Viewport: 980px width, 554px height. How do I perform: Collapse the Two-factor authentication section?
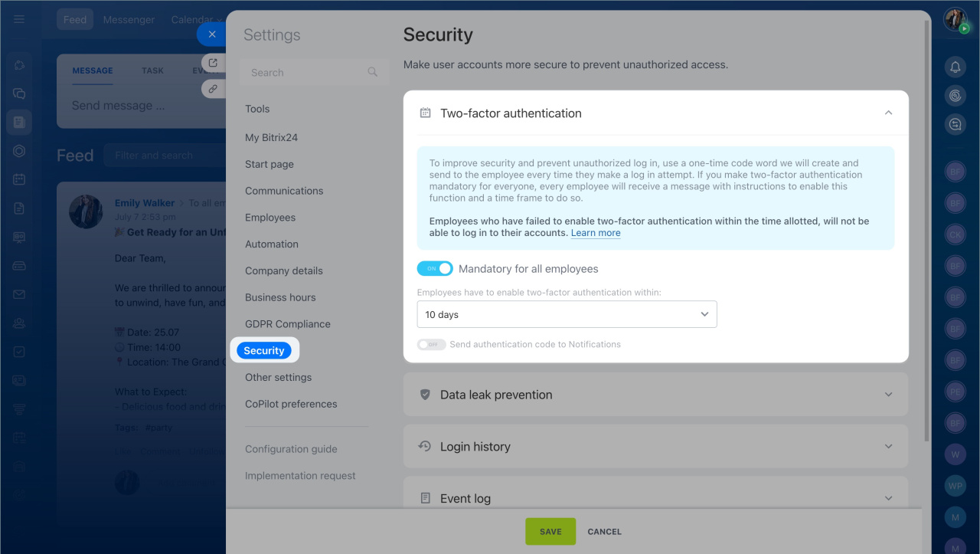click(888, 113)
